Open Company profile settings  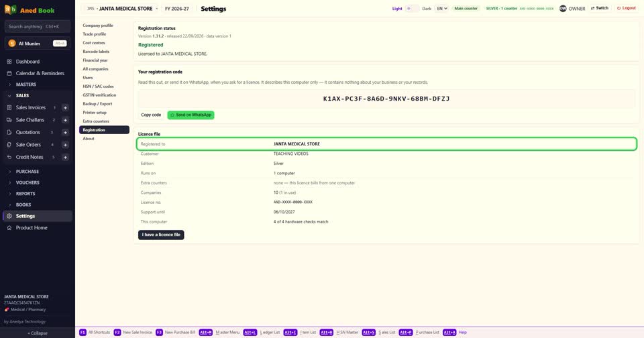[104, 25]
